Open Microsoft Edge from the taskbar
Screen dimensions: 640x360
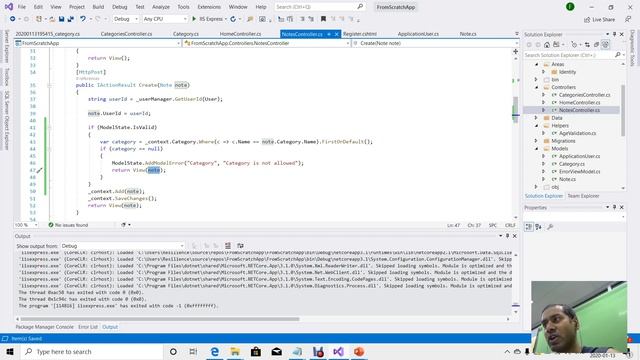(215, 351)
